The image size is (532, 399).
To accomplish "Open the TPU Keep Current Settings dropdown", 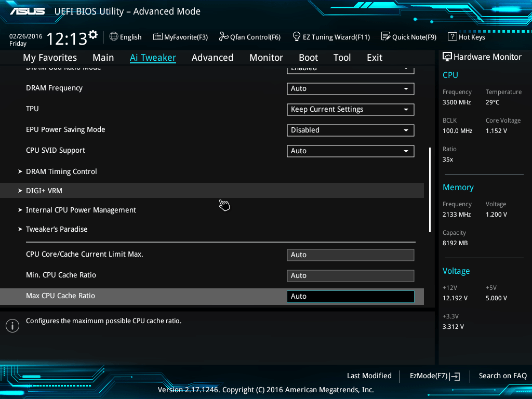I will click(x=350, y=110).
